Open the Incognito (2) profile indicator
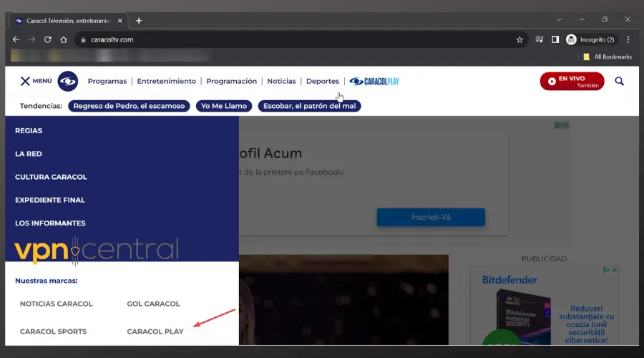The width and height of the screenshot is (644, 358). 590,39
